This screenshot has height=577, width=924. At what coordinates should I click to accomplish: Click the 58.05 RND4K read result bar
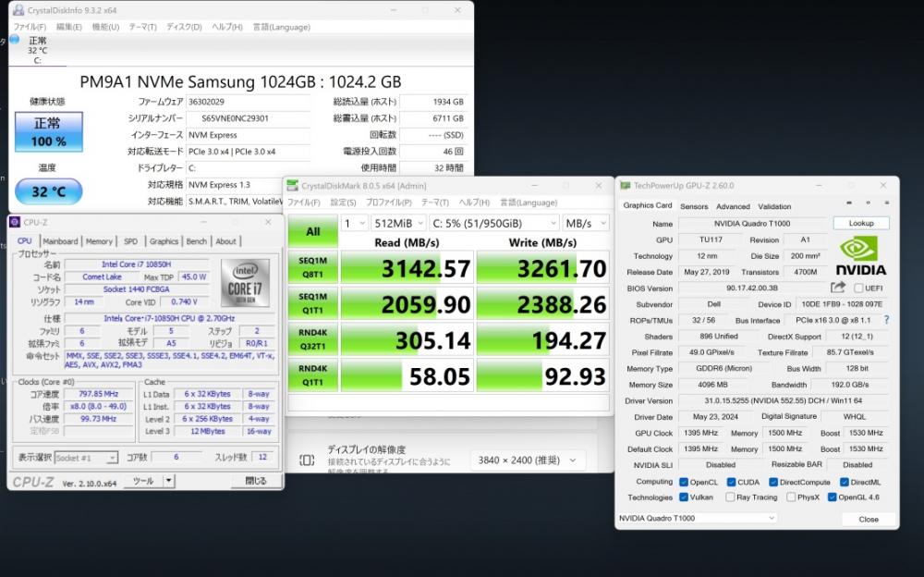(x=407, y=375)
